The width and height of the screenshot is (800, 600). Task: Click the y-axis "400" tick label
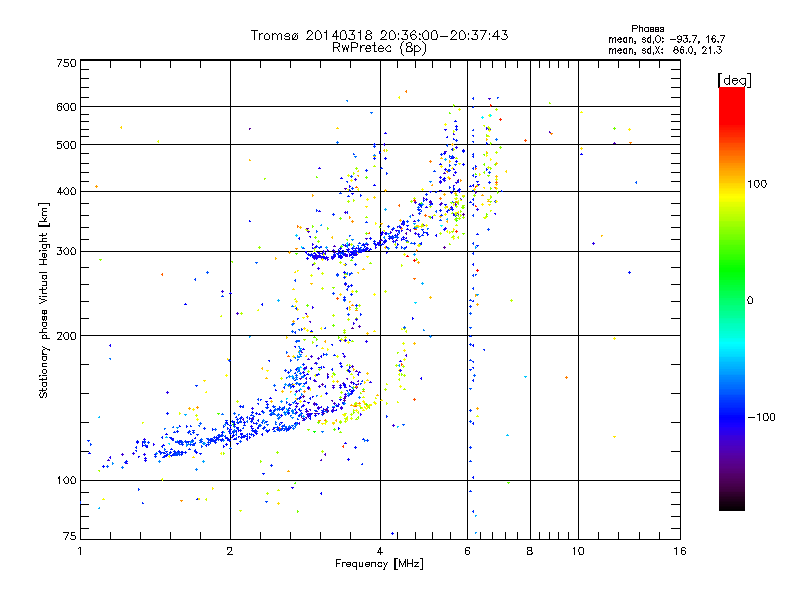pyautogui.click(x=66, y=192)
